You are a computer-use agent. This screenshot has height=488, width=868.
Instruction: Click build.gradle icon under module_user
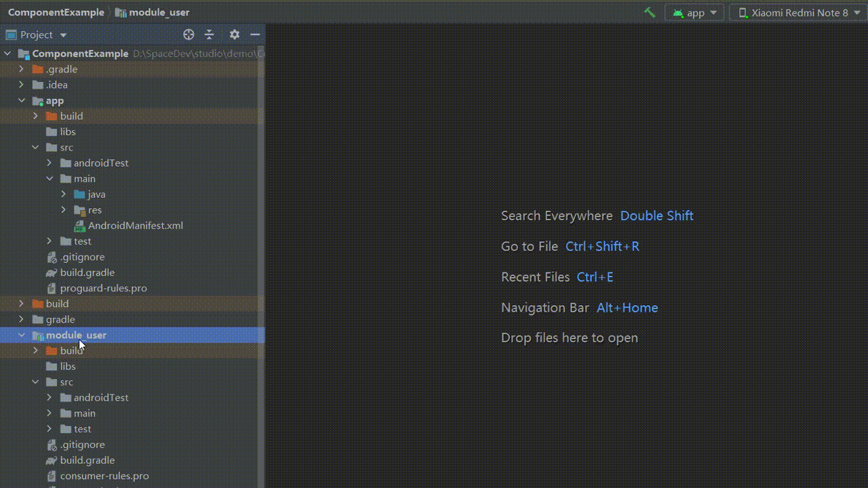point(52,460)
